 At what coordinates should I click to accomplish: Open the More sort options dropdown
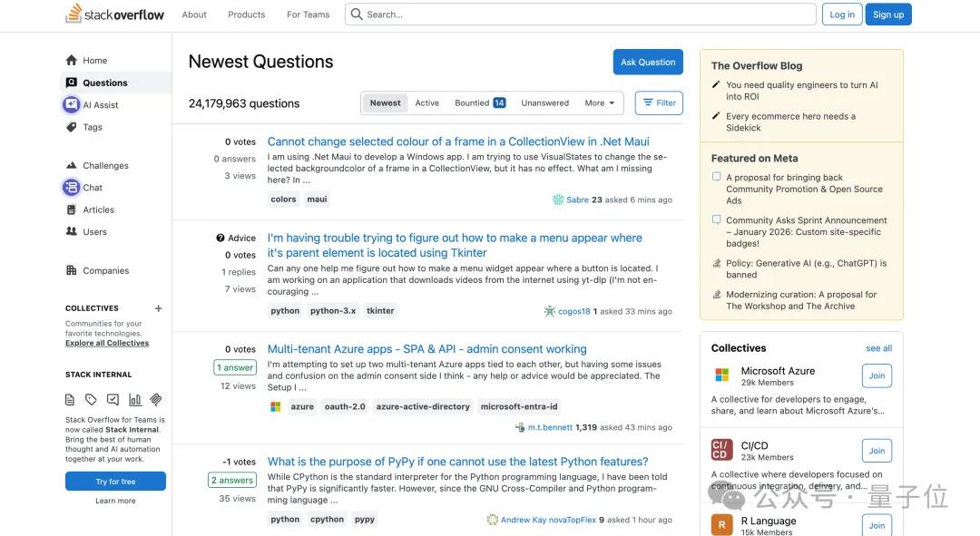click(x=599, y=103)
